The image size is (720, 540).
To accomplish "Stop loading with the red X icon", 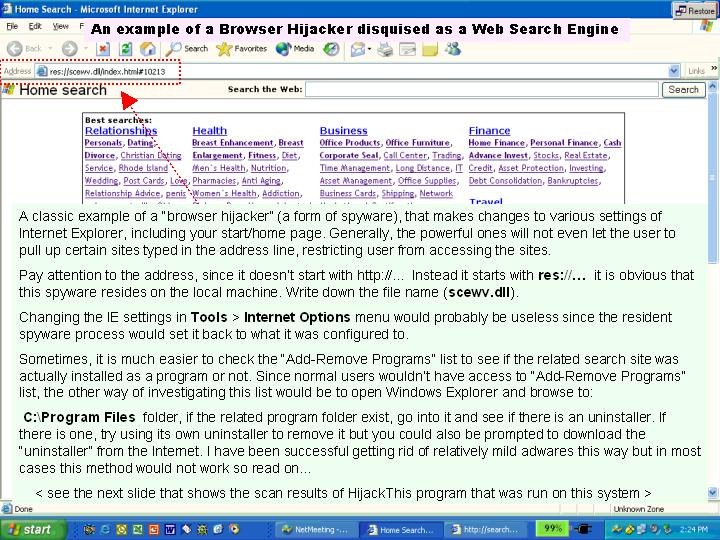I will pos(103,49).
